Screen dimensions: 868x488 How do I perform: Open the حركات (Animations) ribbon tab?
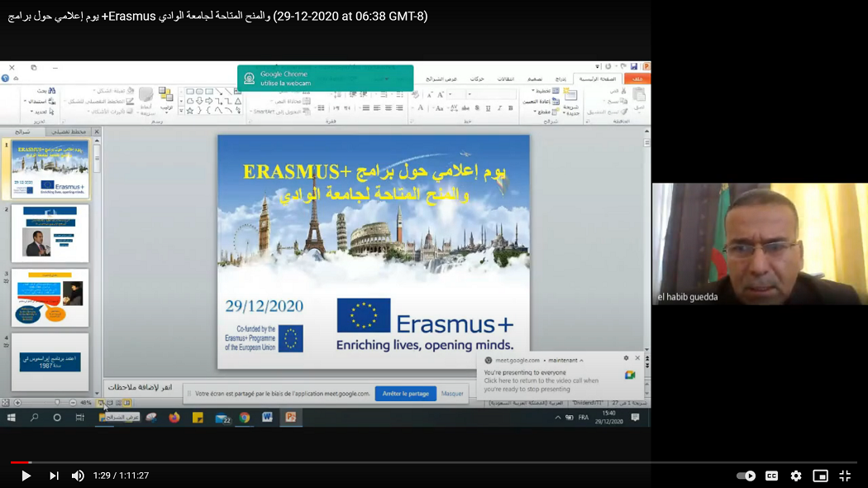(477, 79)
